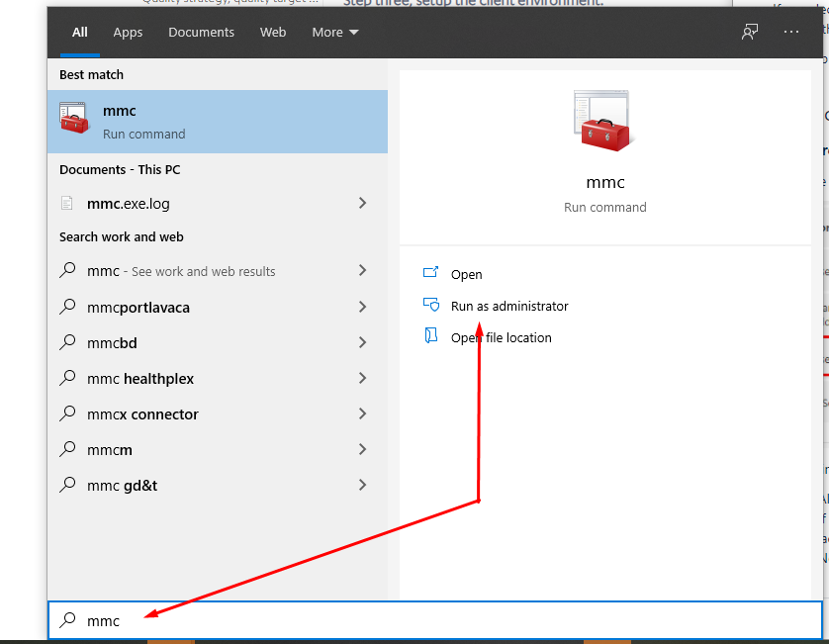Image resolution: width=829 pixels, height=644 pixels.
Task: Expand mmcx connector suggestion chevron
Action: (363, 414)
